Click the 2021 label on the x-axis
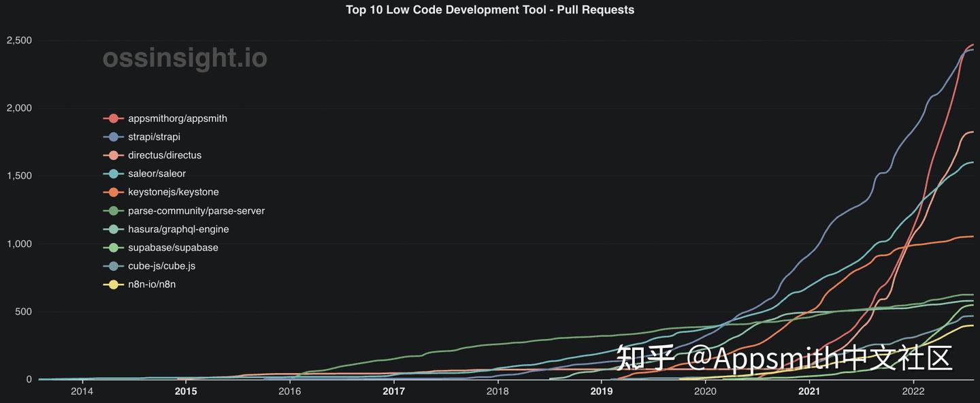980x403 pixels. pyautogui.click(x=809, y=391)
